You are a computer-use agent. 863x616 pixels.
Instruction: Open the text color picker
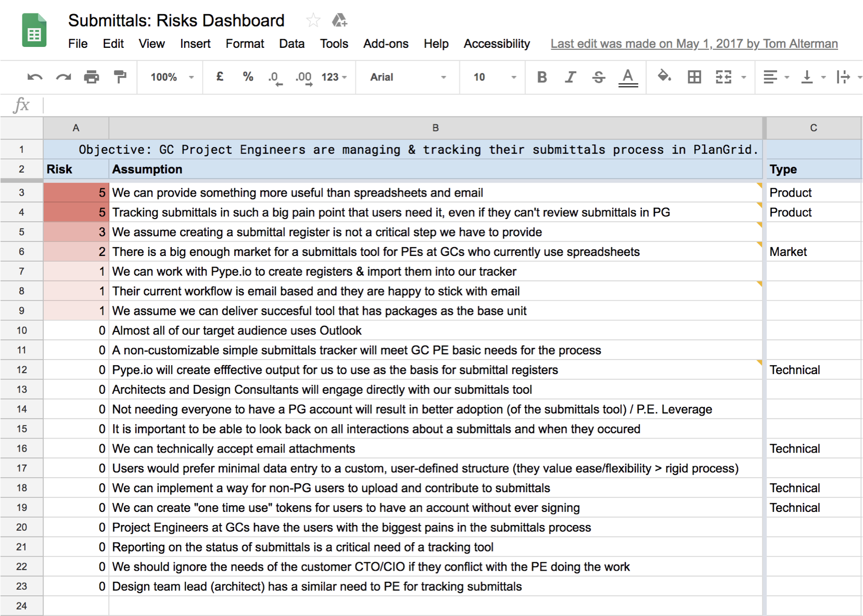tap(628, 77)
